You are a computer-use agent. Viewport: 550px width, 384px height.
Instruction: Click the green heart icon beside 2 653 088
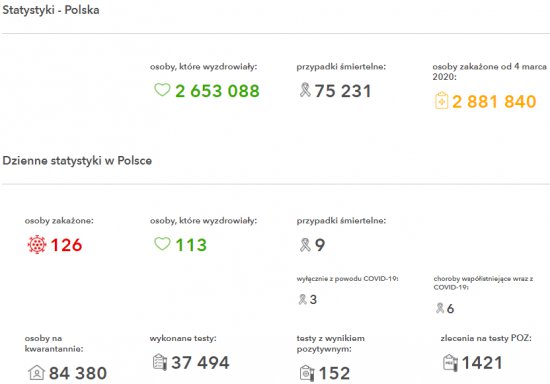[x=162, y=90]
